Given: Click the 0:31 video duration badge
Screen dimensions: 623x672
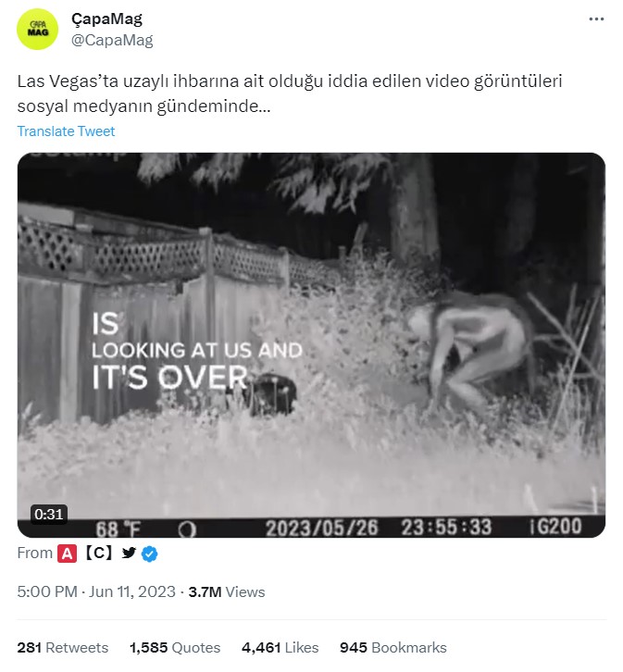Looking at the screenshot, I should point(48,515).
